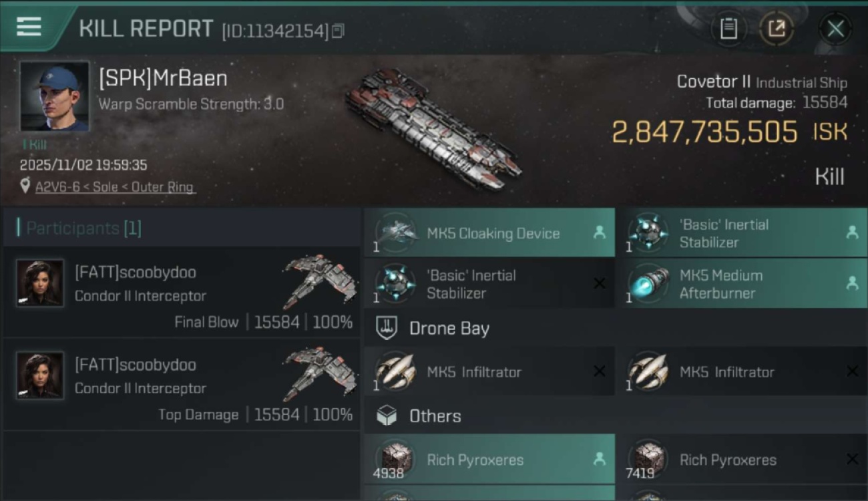The height and width of the screenshot is (501, 868).
Task: Open the A2V6-6 location link
Action: [x=115, y=187]
